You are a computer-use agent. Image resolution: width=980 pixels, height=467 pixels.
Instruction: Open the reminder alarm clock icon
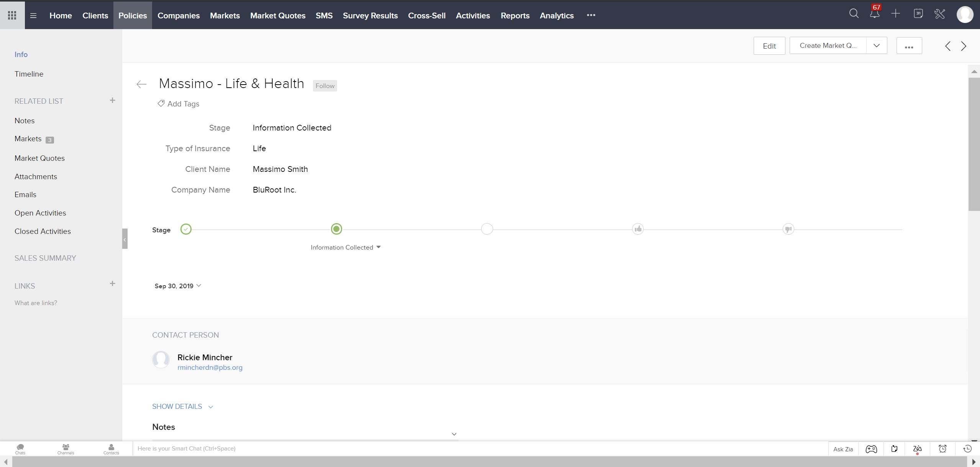pyautogui.click(x=942, y=449)
